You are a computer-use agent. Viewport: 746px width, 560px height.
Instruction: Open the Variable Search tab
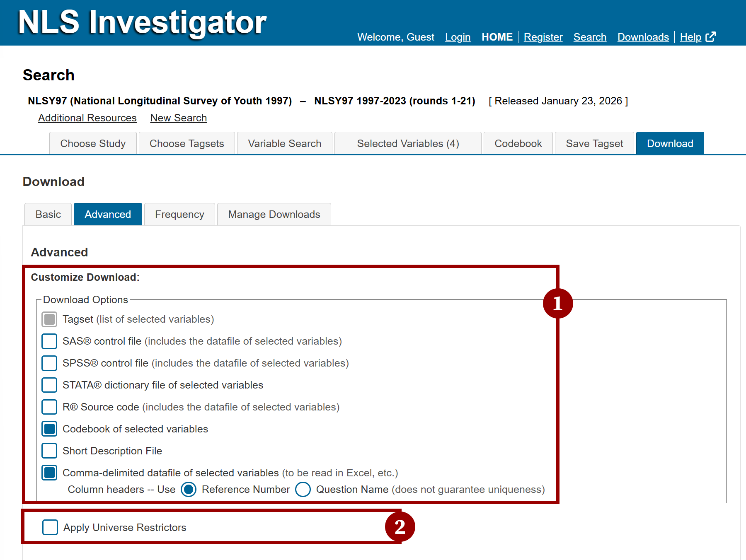point(285,143)
